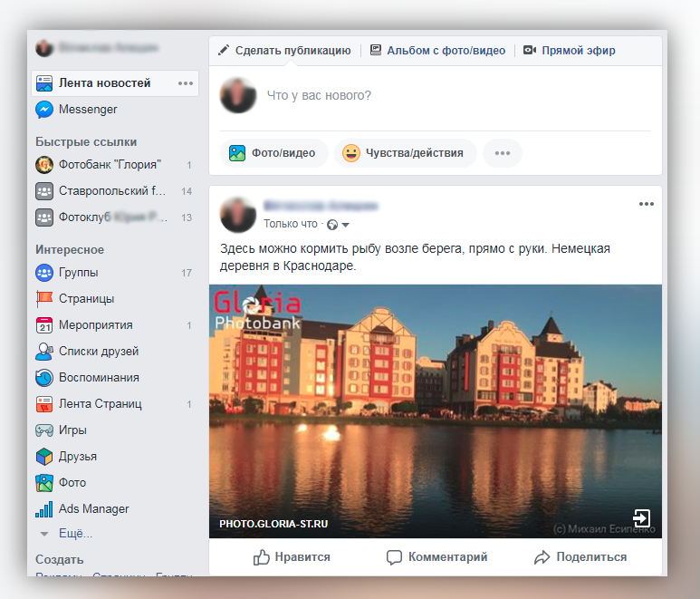The image size is (700, 599).
Task: Open the Мероприятия calendar icon
Action: pyautogui.click(x=44, y=325)
